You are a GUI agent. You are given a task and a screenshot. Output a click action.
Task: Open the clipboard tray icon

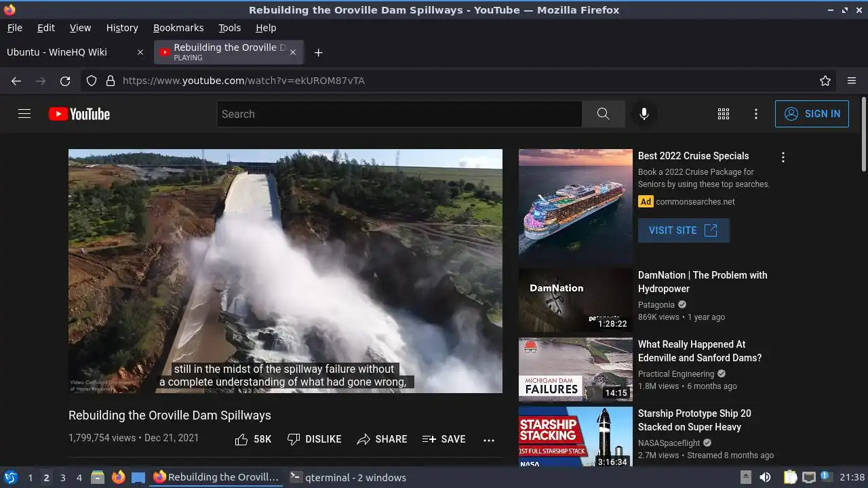click(x=790, y=477)
